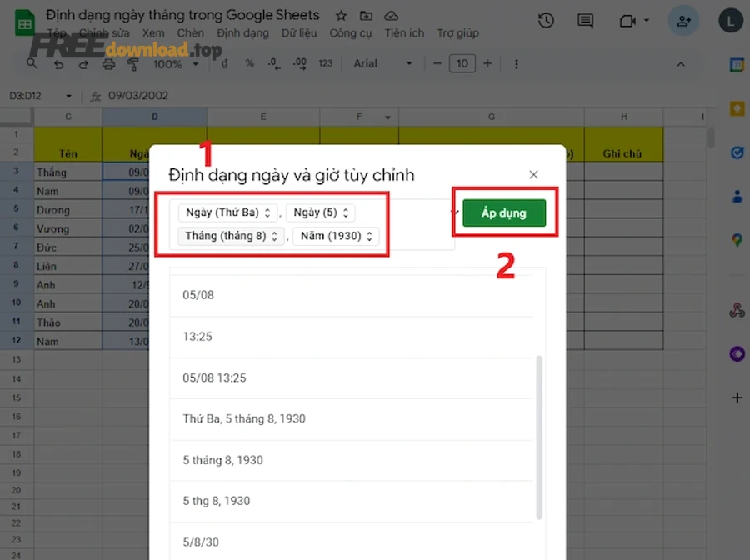Open the Ngày (Thứ Ba) format token
The image size is (750, 560).
228,212
